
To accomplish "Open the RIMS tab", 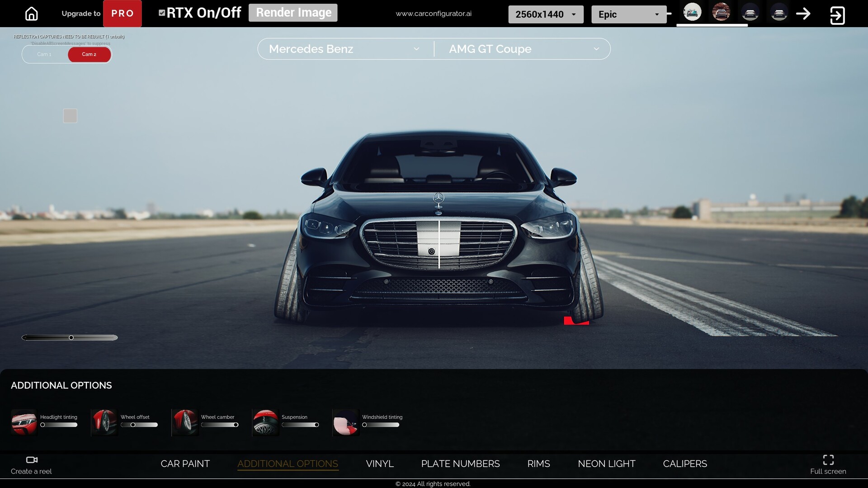I will coord(538,464).
